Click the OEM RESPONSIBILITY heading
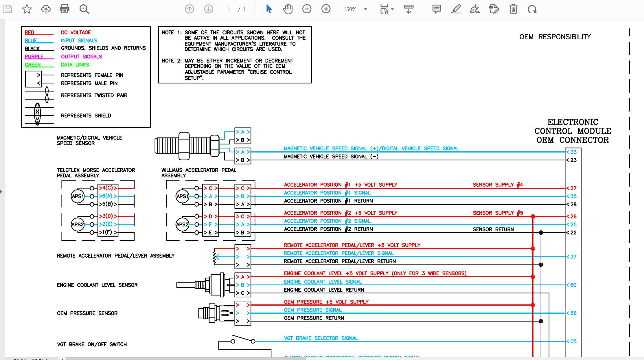The width and height of the screenshot is (644, 360). (555, 37)
